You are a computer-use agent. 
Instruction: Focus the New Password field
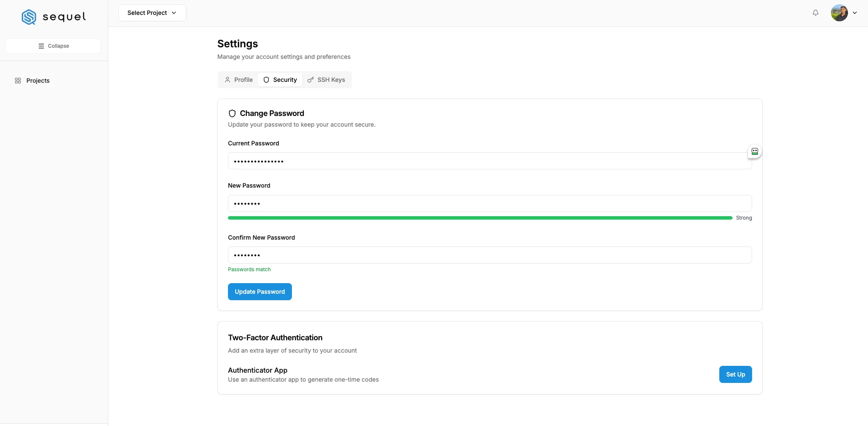tap(490, 203)
